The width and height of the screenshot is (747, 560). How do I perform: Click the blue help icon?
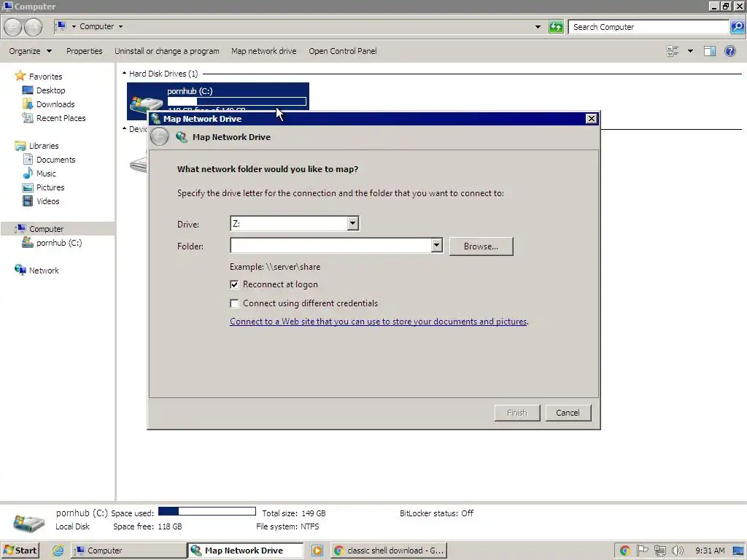[729, 51]
